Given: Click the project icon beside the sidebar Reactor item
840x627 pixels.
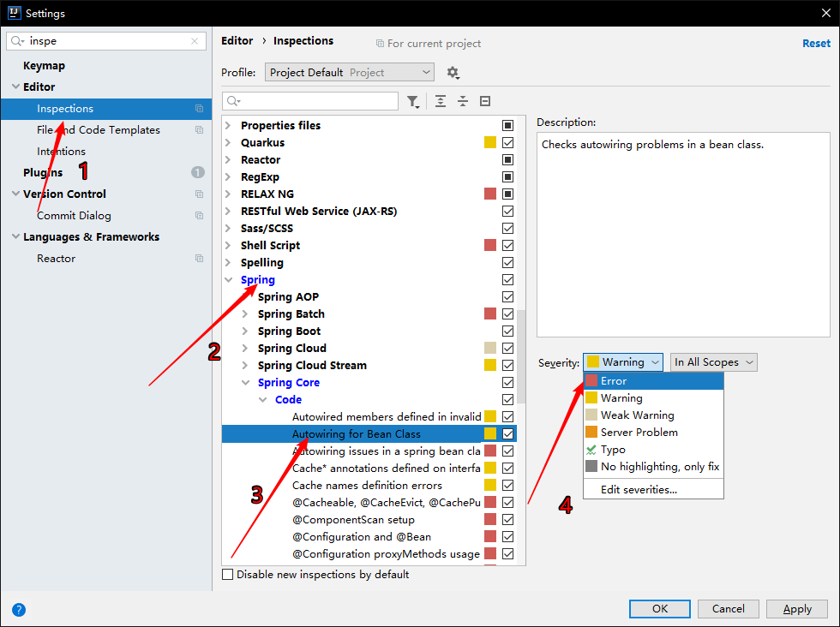Looking at the screenshot, I should pos(199,259).
